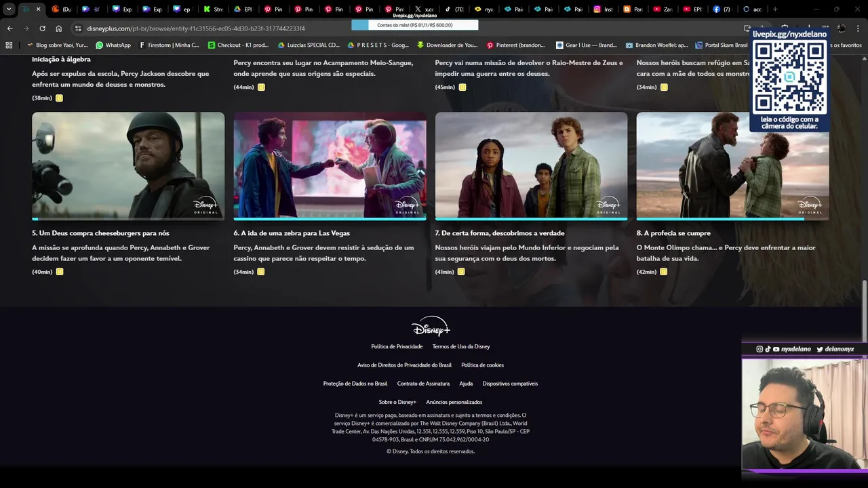Open the Política de Privacidade link
The width and height of the screenshot is (868, 488).
pyautogui.click(x=397, y=346)
